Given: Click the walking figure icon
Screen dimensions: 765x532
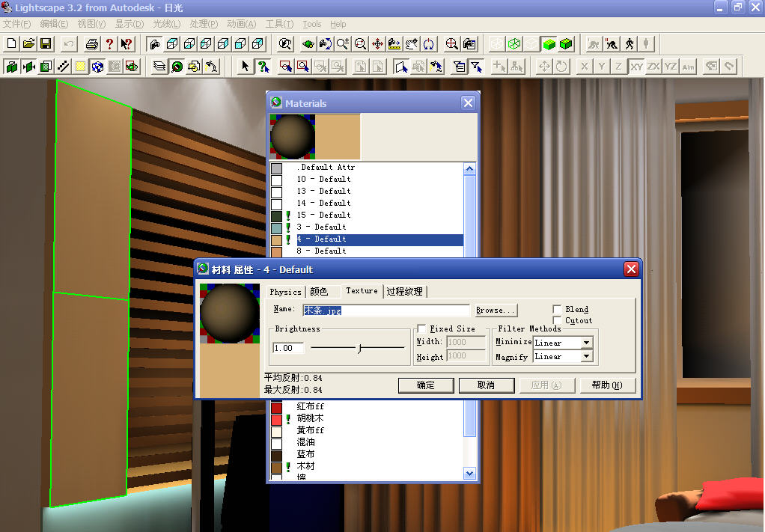Looking at the screenshot, I should coord(629,44).
